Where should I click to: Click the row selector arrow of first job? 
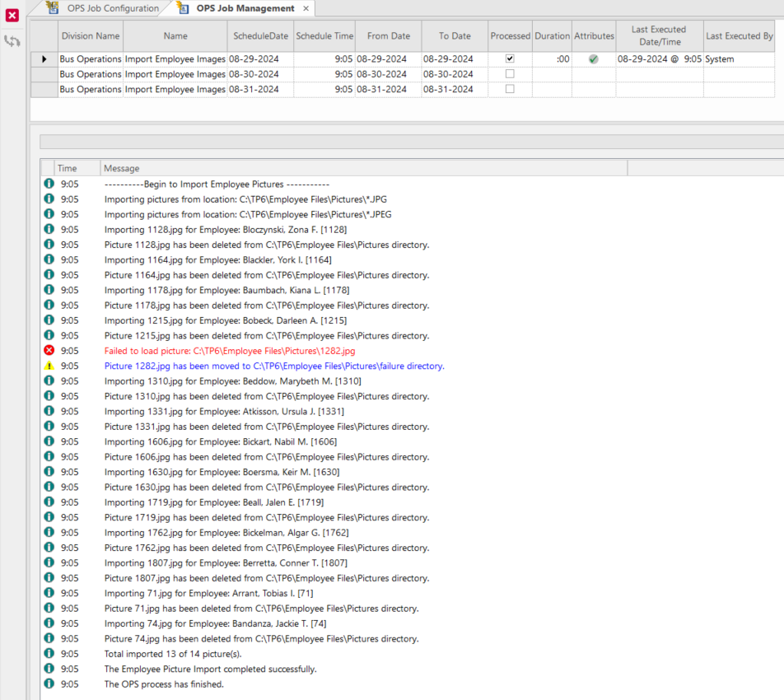point(44,59)
